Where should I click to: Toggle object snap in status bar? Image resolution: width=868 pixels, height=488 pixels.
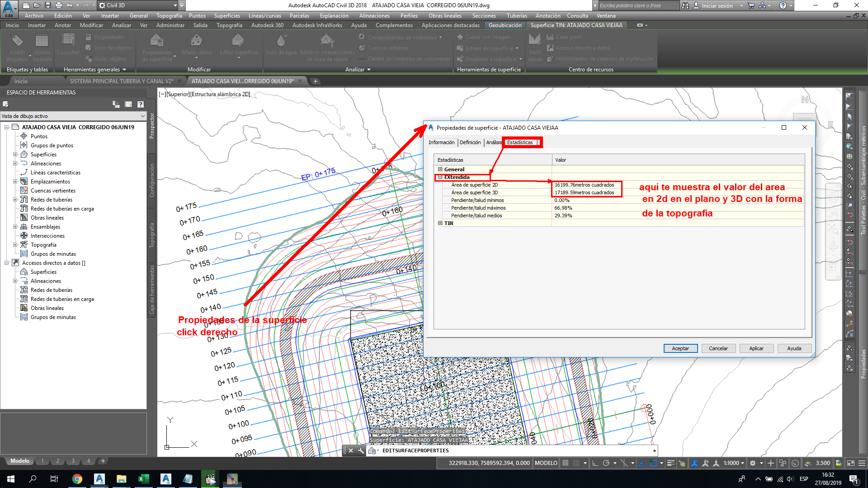(653, 463)
